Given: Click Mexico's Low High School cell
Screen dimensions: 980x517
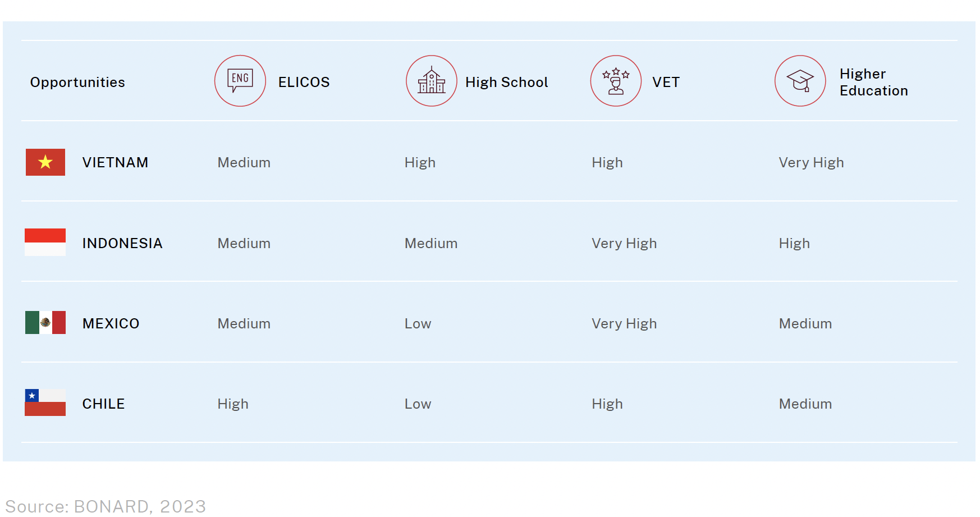Looking at the screenshot, I should point(418,324).
